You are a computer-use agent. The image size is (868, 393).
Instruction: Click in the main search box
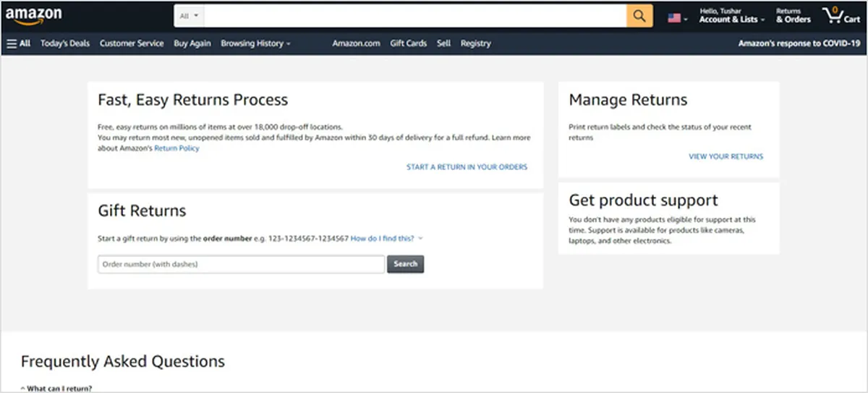[415, 16]
